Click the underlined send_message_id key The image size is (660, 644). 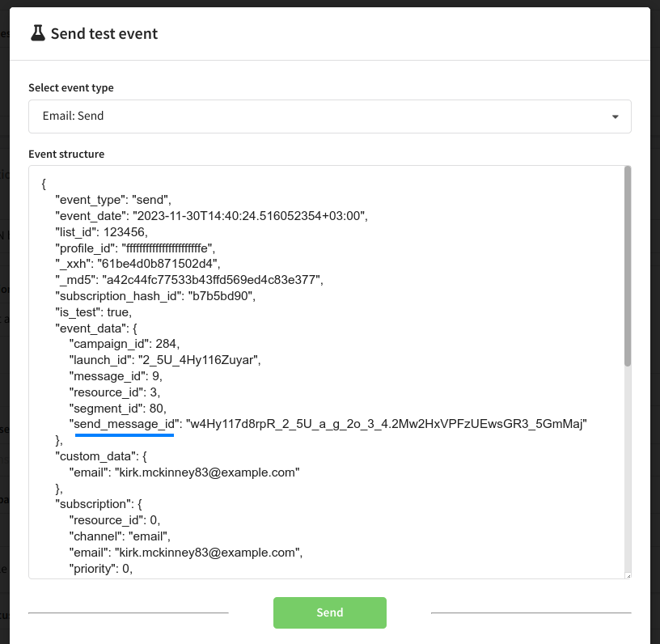tap(124, 423)
